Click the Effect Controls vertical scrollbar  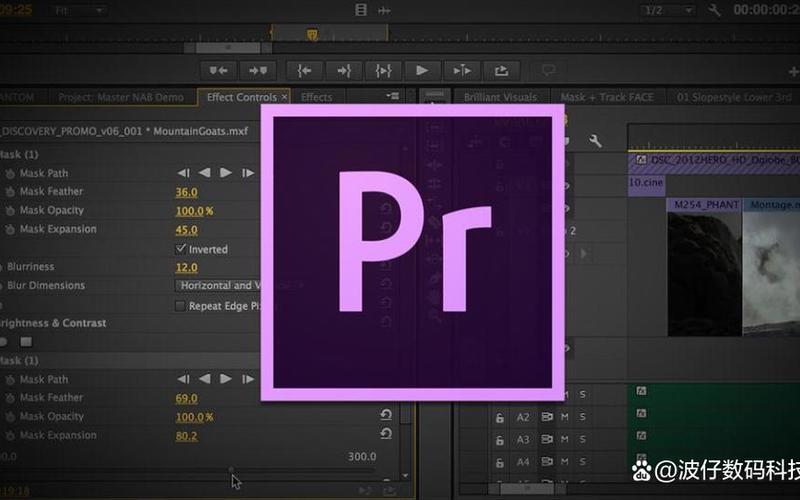pyautogui.click(x=406, y=413)
